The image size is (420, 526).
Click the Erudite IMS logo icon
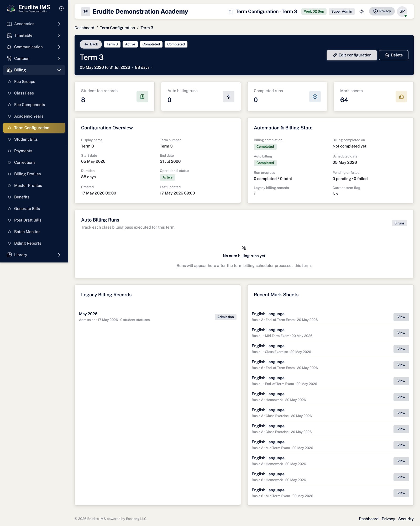(x=11, y=9)
